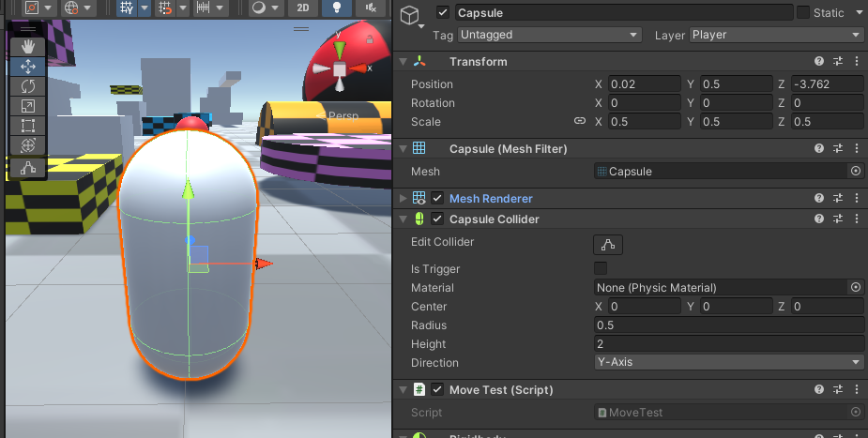Toggle the scene gizmo lock icon

click(x=370, y=39)
